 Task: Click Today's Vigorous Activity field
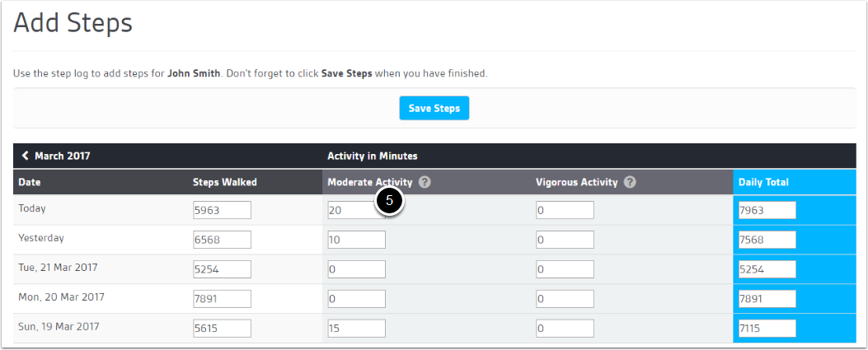pos(565,210)
